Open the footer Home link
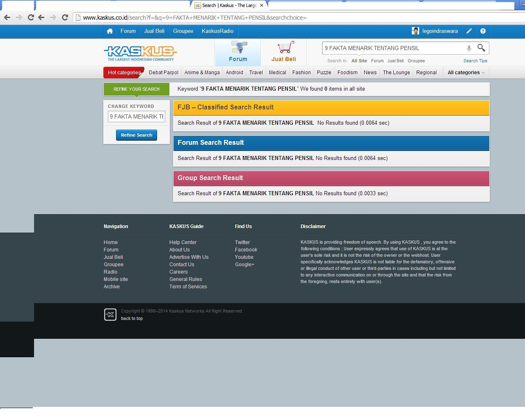 (x=111, y=242)
